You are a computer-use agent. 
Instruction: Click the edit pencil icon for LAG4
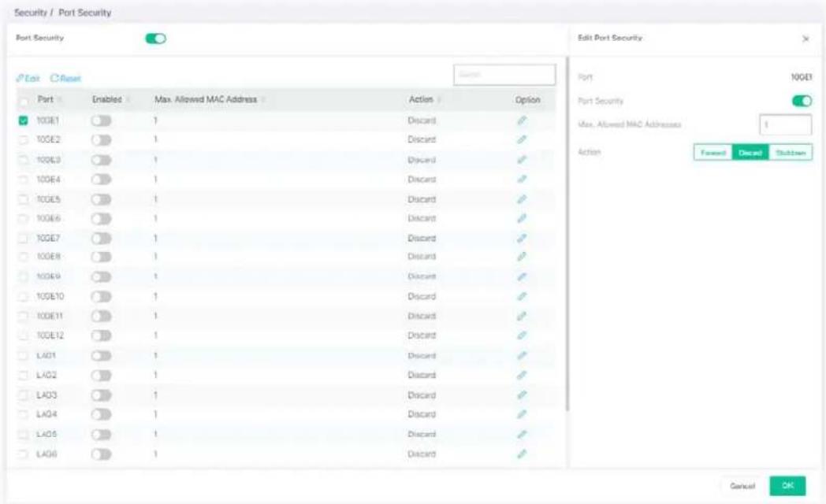pyautogui.click(x=522, y=414)
